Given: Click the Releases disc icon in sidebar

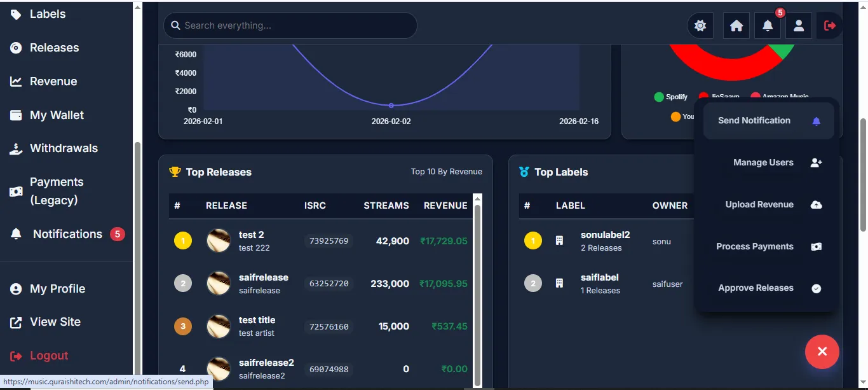Looking at the screenshot, I should [16, 48].
